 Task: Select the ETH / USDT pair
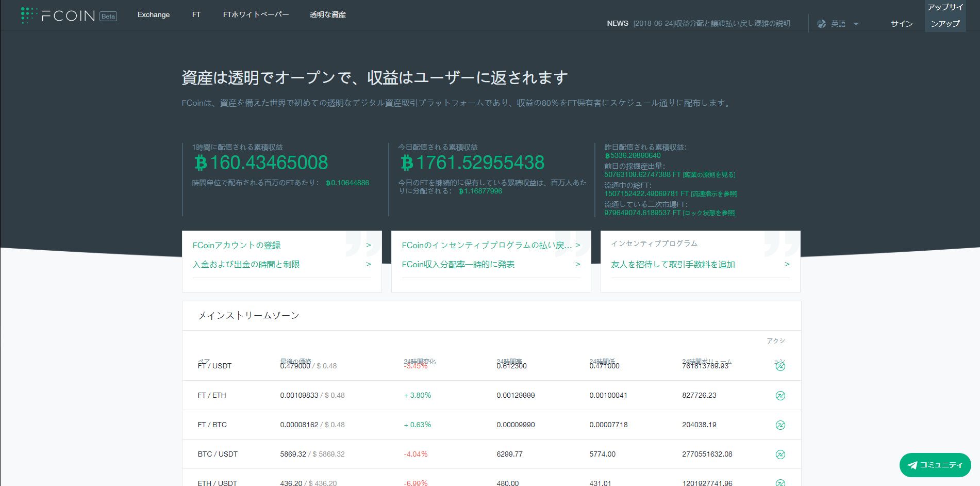pyautogui.click(x=218, y=483)
